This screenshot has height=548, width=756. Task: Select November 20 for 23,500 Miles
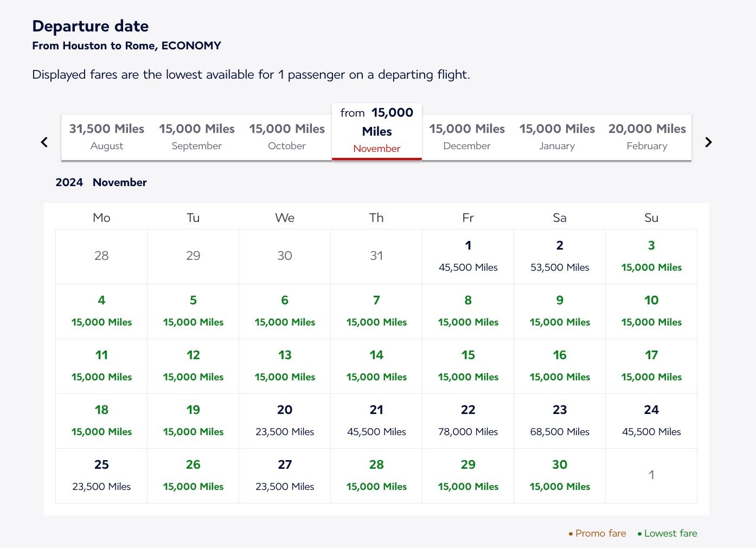point(285,420)
